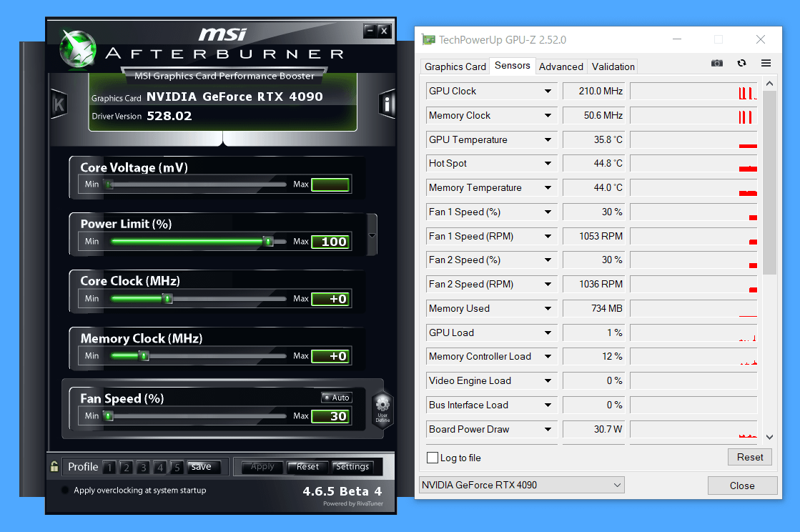Viewport: 800px width, 532px height.
Task: Open the Fan 2 Speed (RPM) dropdown
Action: click(x=548, y=284)
